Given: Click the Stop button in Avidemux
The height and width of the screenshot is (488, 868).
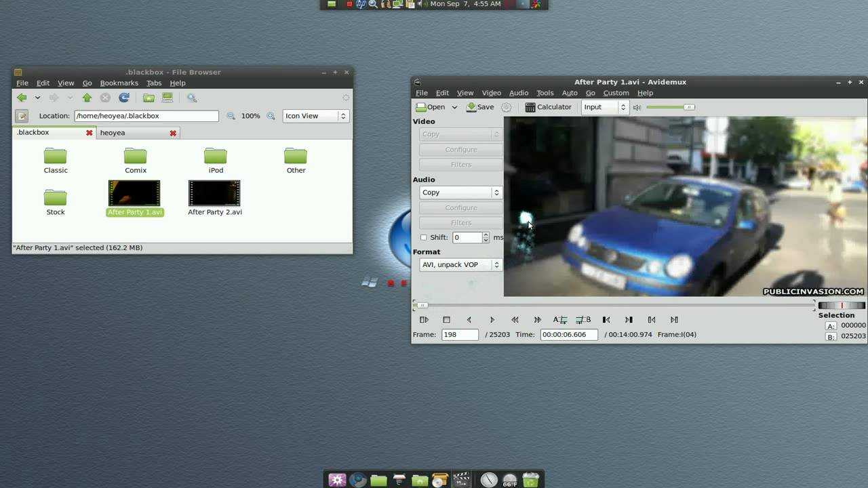Looking at the screenshot, I should (x=446, y=320).
